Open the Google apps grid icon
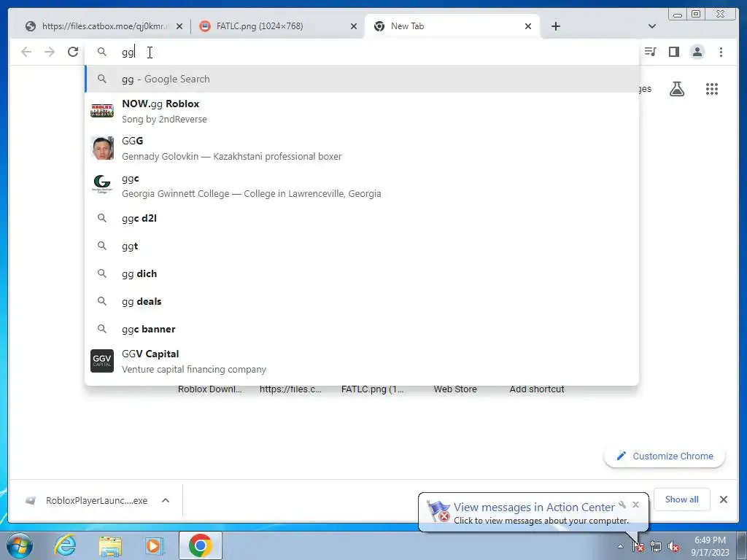 [712, 89]
